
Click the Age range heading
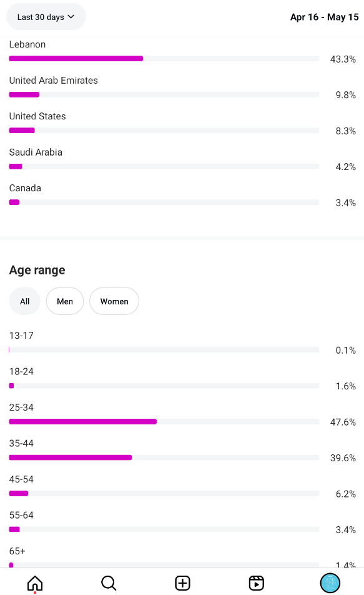(37, 270)
